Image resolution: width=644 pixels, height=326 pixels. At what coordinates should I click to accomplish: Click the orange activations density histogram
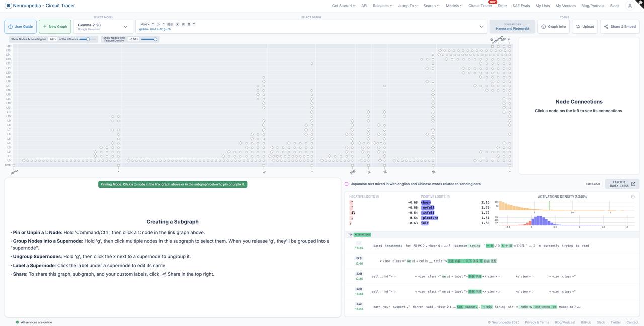point(567,206)
